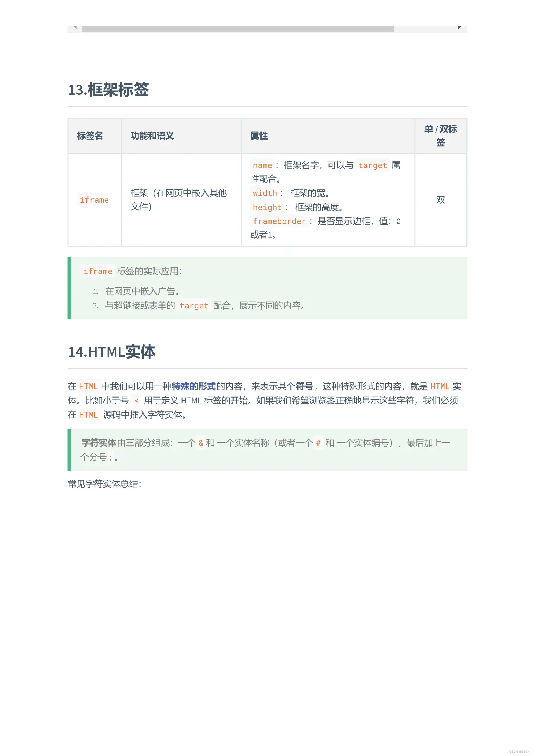The height and width of the screenshot is (756, 534).
Task: Click the text 或者1。 in the table
Action: click(263, 235)
